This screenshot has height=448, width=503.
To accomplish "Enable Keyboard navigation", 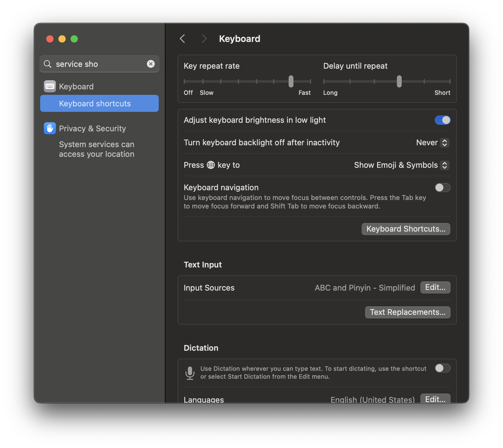I will [x=442, y=188].
